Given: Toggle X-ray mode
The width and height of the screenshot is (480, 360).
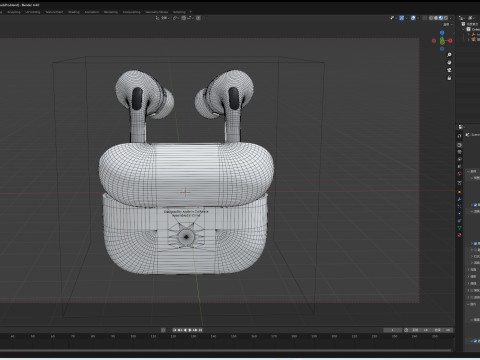Looking at the screenshot, I should [424, 18].
